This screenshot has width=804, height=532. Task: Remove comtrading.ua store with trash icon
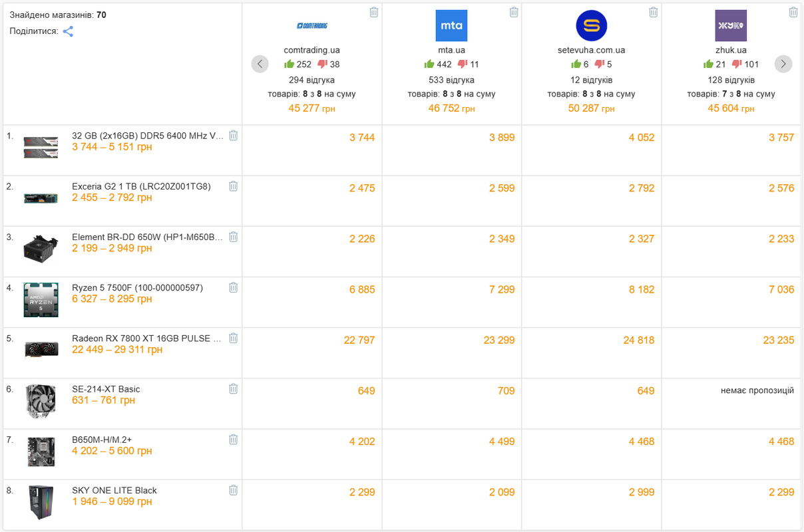pyautogui.click(x=374, y=12)
